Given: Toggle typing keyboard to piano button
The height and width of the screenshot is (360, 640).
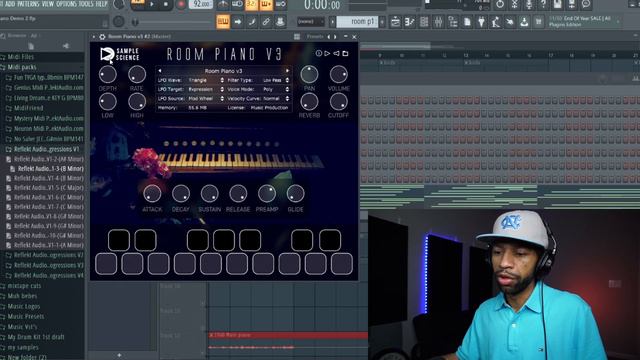Looking at the screenshot, I should point(223,22).
